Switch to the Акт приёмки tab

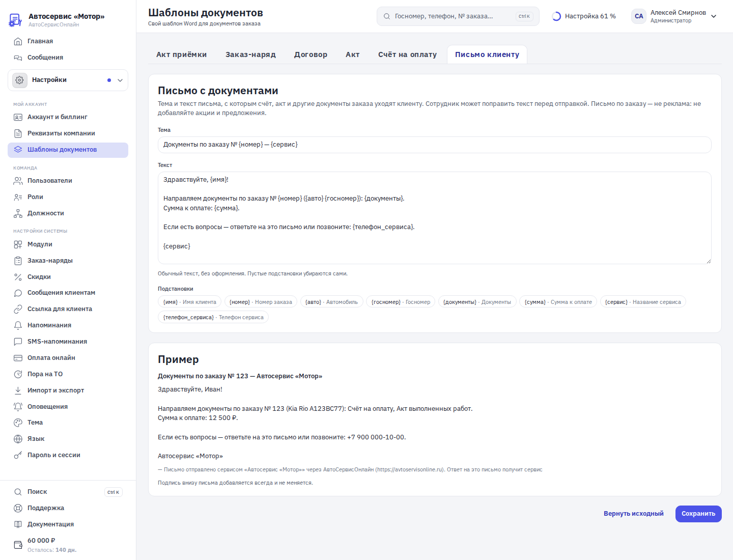pos(182,54)
